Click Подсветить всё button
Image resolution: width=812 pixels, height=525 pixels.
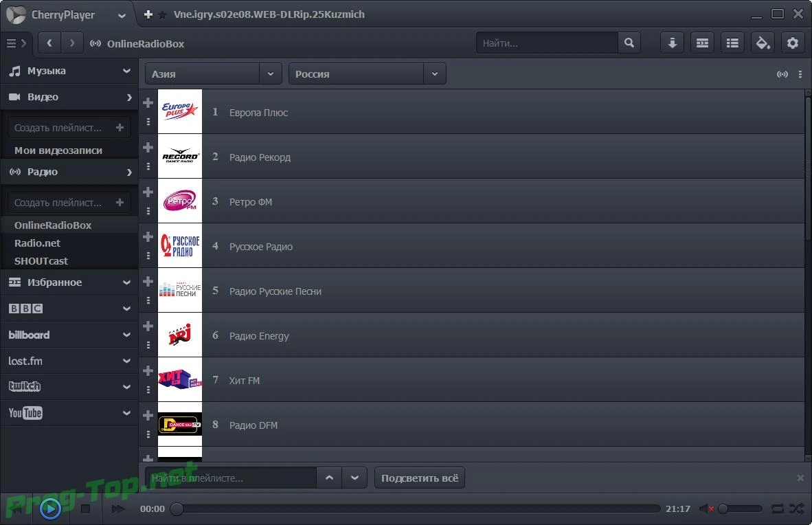coord(420,478)
